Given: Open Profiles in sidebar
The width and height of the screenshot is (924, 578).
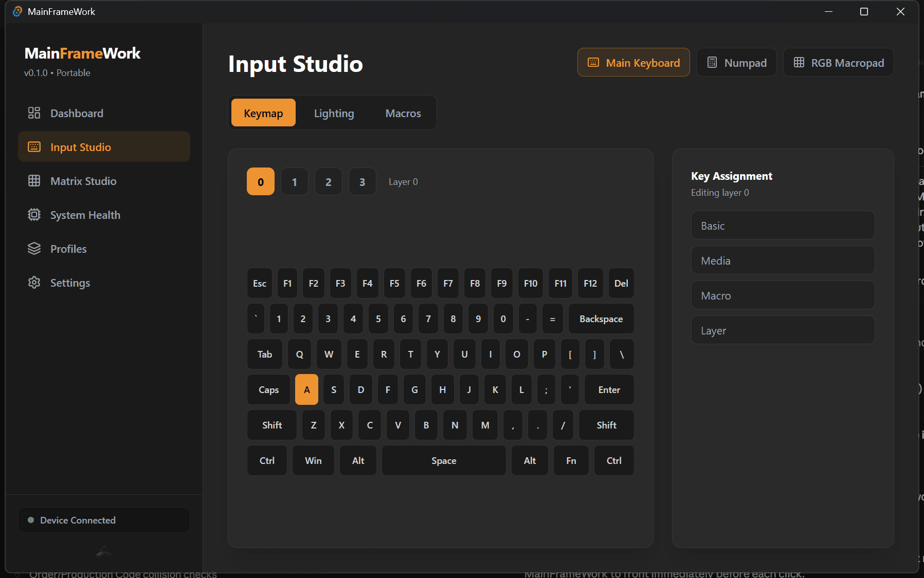Looking at the screenshot, I should [x=104, y=249].
